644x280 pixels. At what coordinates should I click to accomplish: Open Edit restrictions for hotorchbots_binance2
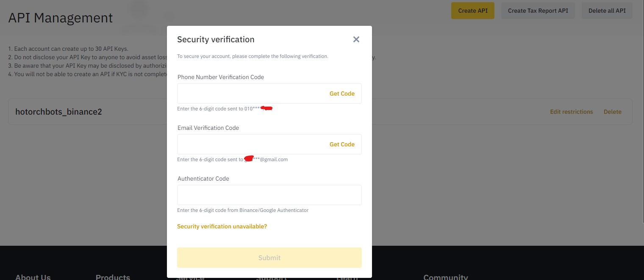pos(572,112)
